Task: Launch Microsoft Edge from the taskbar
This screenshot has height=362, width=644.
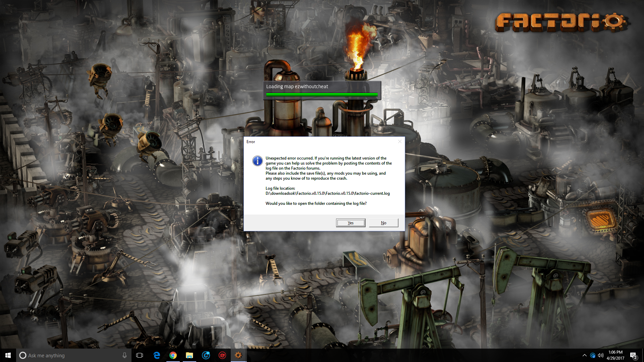Action: point(156,355)
